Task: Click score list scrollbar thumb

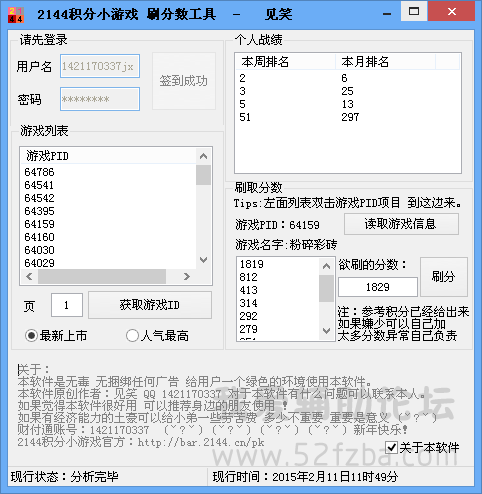Action: coord(326,288)
